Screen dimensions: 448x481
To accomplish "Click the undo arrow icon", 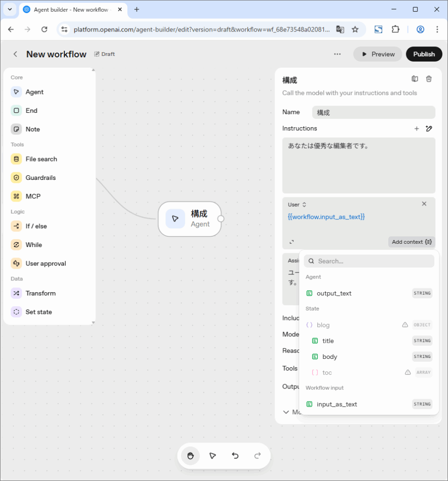I will coord(235,456).
